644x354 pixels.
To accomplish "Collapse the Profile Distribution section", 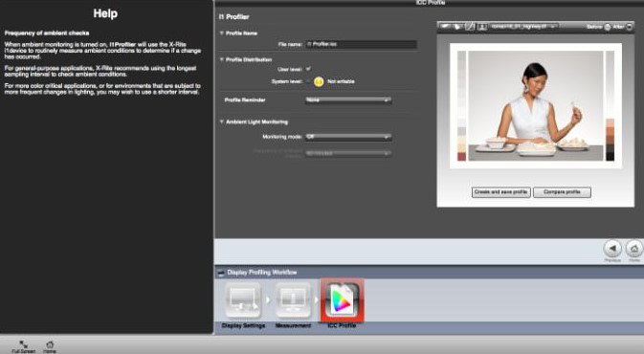I will click(x=222, y=59).
